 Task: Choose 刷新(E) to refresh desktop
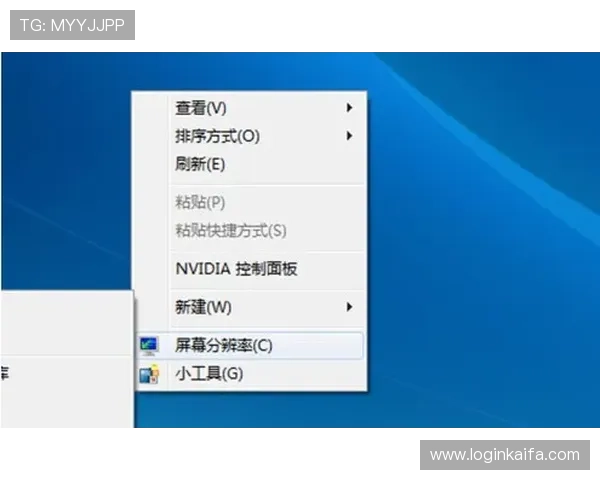point(200,163)
